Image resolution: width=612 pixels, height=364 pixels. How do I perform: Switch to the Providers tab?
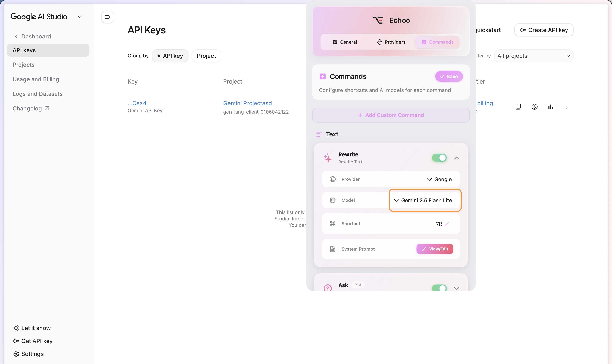(391, 42)
